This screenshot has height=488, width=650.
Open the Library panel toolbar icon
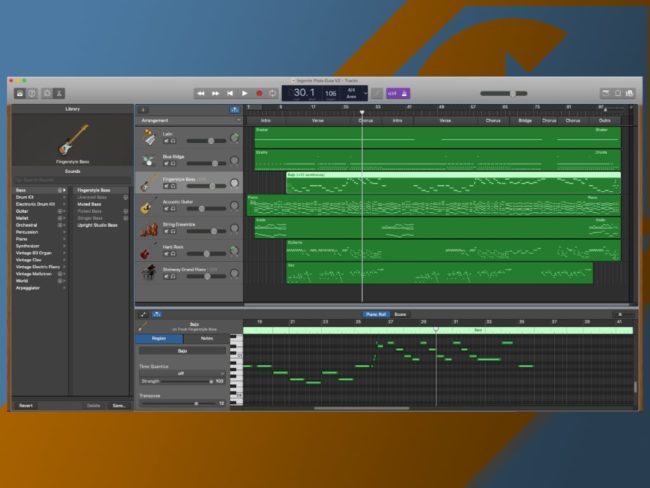tap(19, 93)
